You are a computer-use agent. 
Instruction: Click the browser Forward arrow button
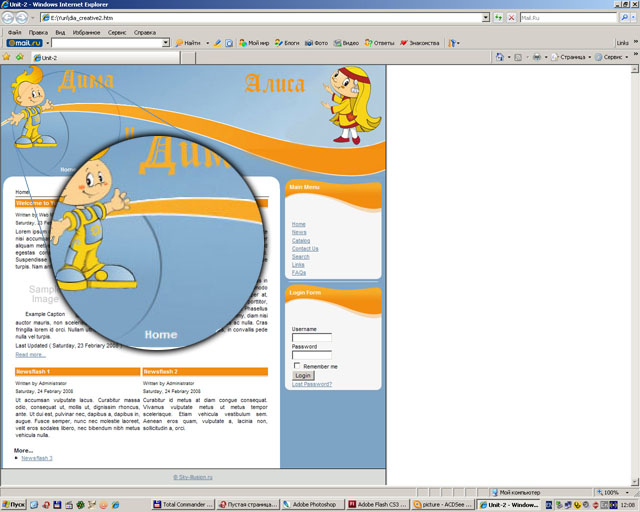[x=22, y=18]
